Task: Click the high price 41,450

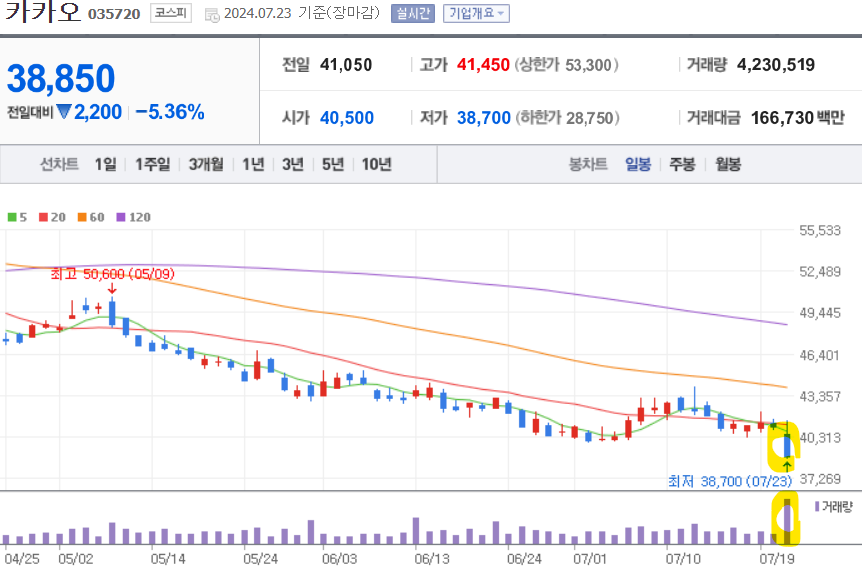Action: pos(483,65)
